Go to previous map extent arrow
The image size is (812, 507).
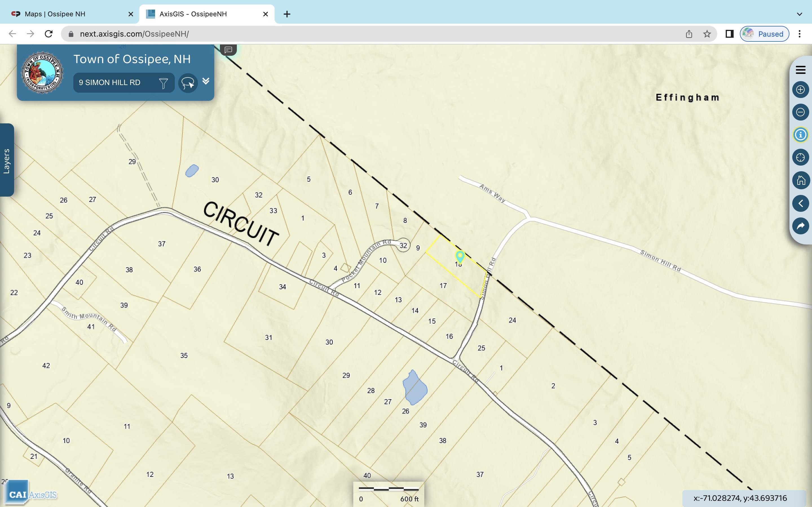[x=800, y=203]
